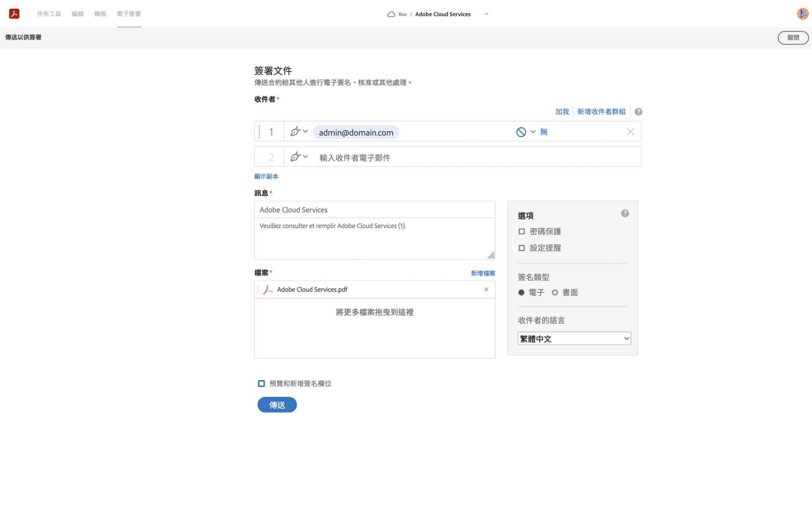Click the 傳送 button to send document
This screenshot has width=812, height=524.
coord(277,404)
